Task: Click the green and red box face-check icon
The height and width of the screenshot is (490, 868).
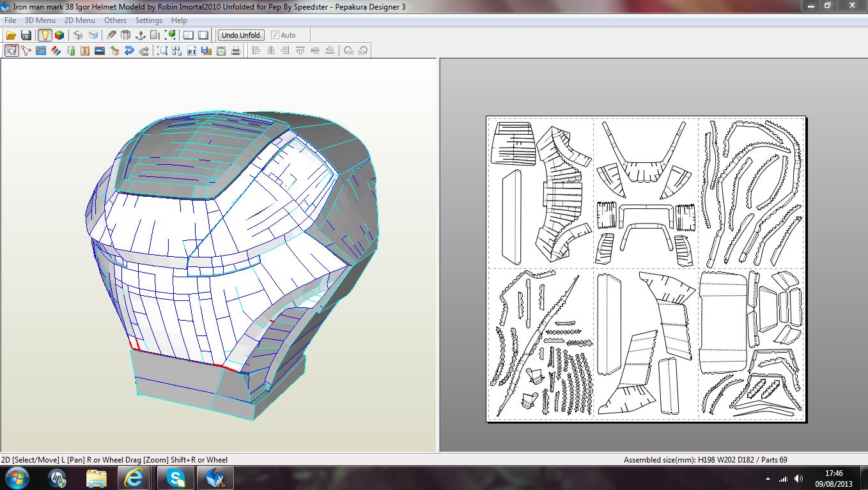Action: pyautogui.click(x=114, y=50)
